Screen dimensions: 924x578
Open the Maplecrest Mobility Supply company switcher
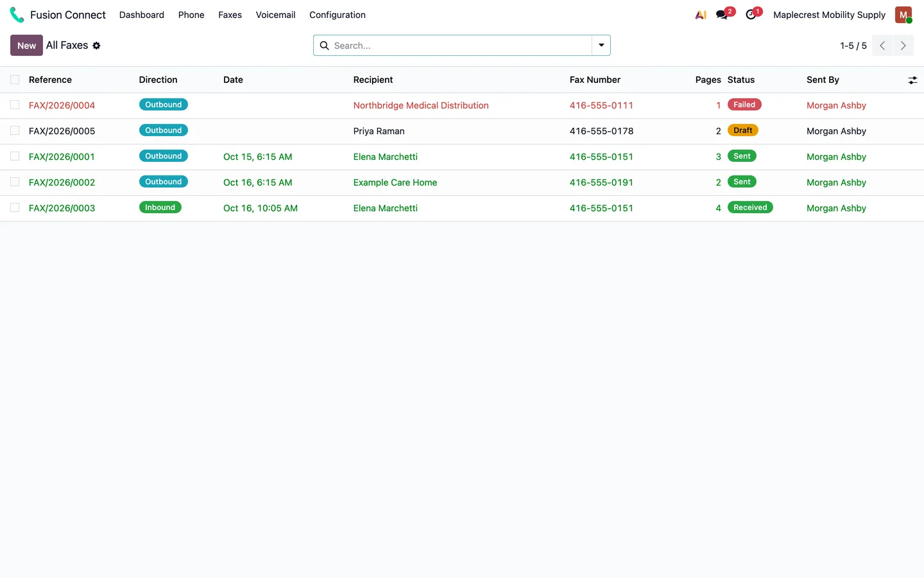pyautogui.click(x=829, y=15)
